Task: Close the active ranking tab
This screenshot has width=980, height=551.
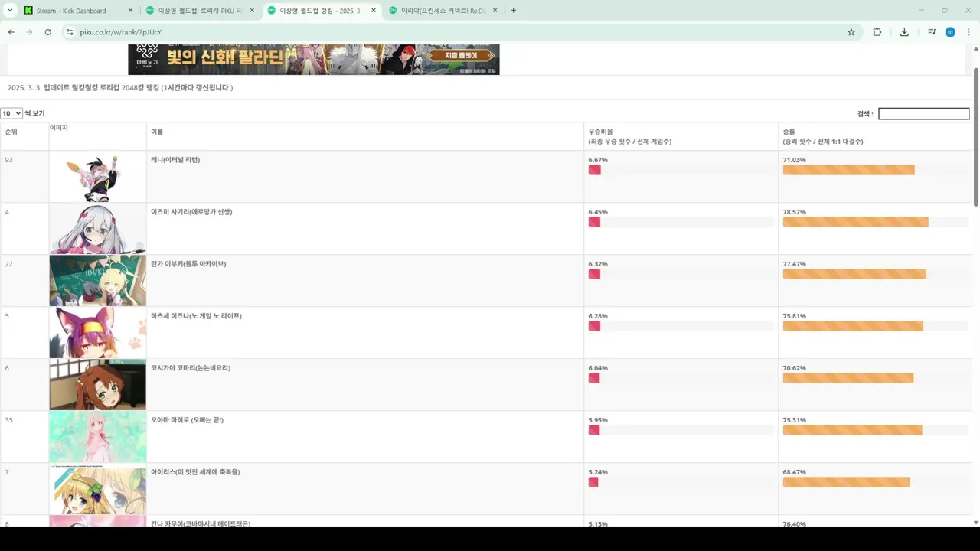Action: point(374,11)
